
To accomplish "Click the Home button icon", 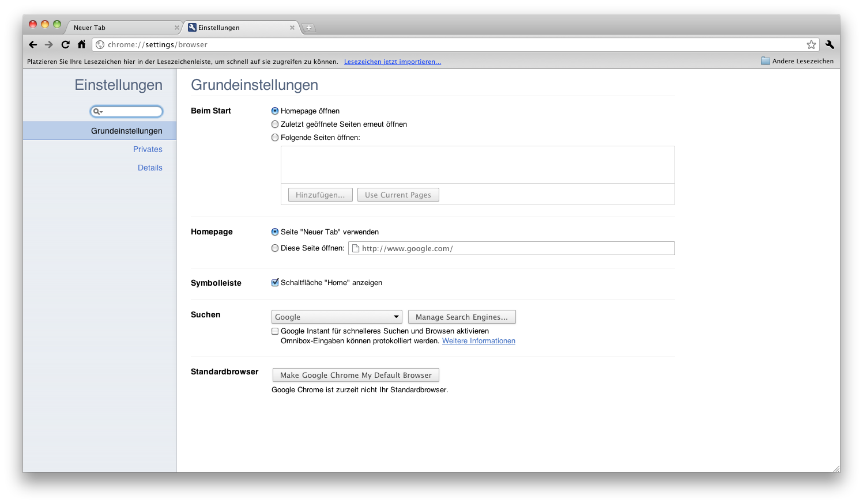I will tap(81, 44).
